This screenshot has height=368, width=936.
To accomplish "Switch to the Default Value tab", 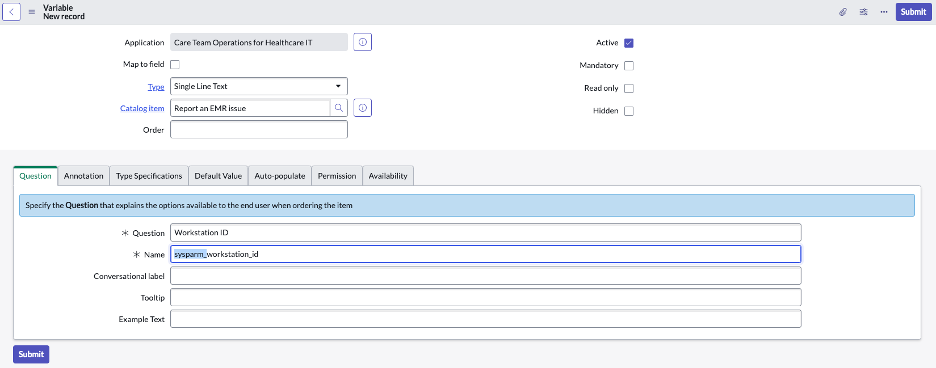I will click(218, 176).
